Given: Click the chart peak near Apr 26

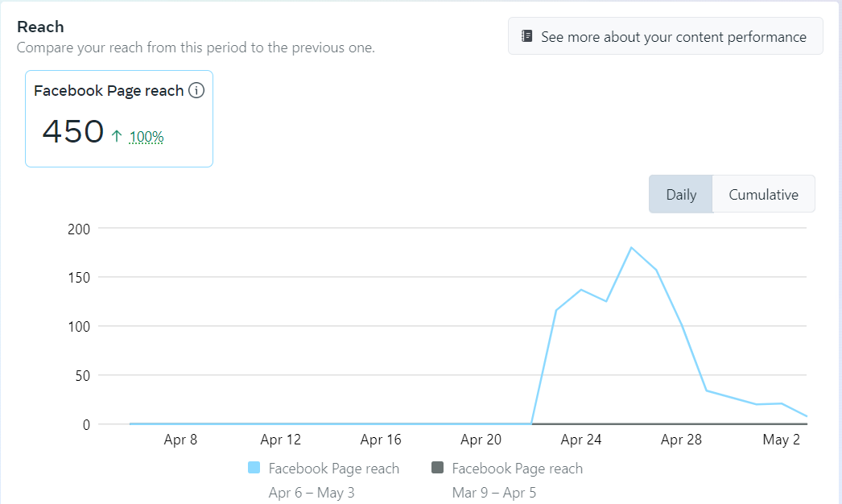Looking at the screenshot, I should click(x=631, y=247).
